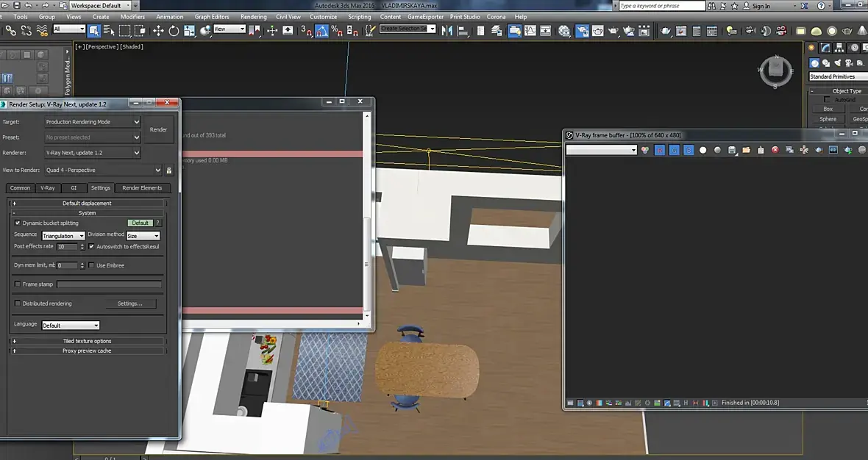Enable the Frame stamp checkbox

pos(18,284)
